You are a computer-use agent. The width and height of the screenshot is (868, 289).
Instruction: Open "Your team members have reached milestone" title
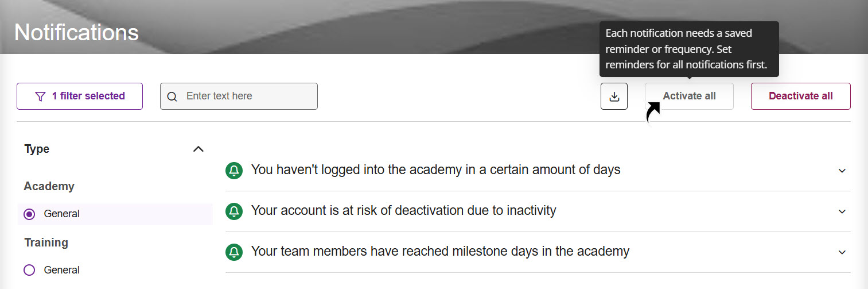click(x=440, y=252)
